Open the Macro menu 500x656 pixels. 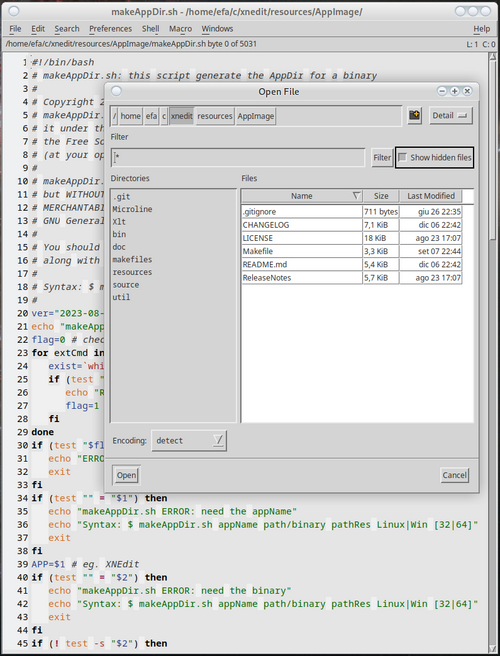point(180,29)
